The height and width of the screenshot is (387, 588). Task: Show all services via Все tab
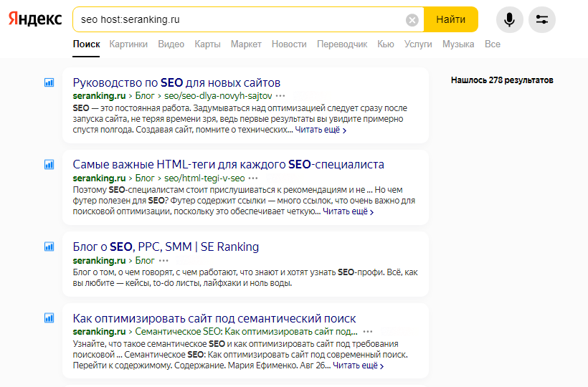[493, 44]
